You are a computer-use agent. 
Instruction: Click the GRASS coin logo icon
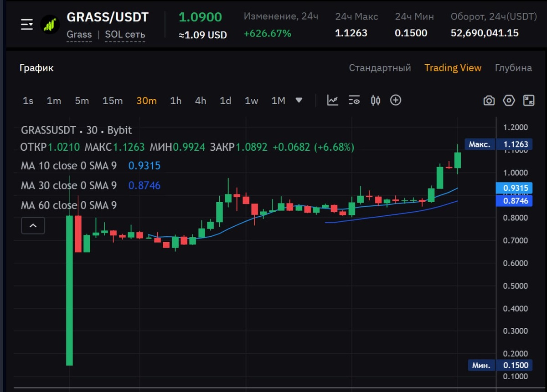click(x=50, y=25)
